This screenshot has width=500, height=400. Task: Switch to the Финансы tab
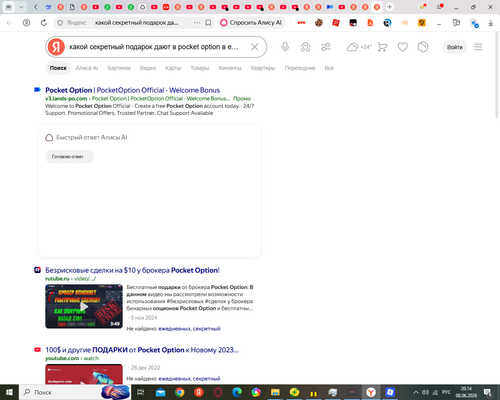(230, 68)
